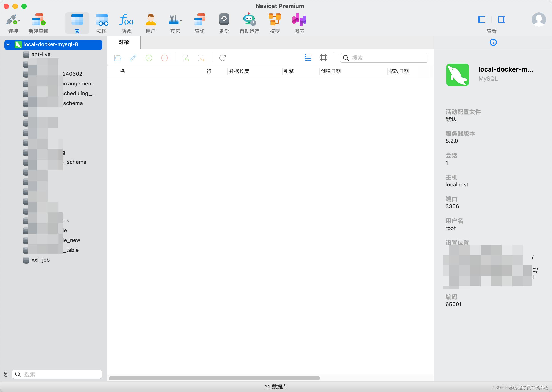Click the sidebar bottom search field
Viewport: 552px width, 392px height.
tap(57, 374)
